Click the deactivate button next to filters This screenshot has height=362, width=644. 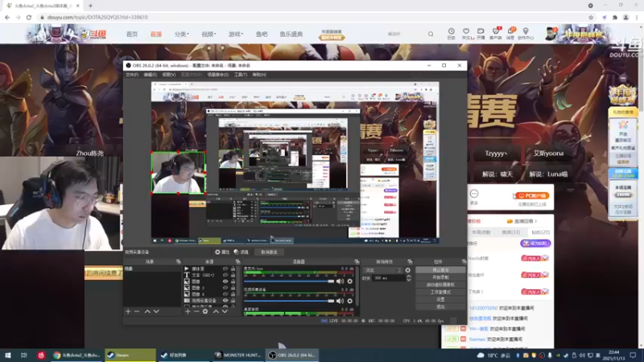click(x=269, y=252)
